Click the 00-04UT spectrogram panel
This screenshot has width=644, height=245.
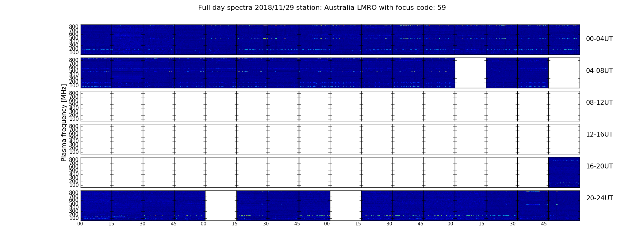click(x=330, y=40)
